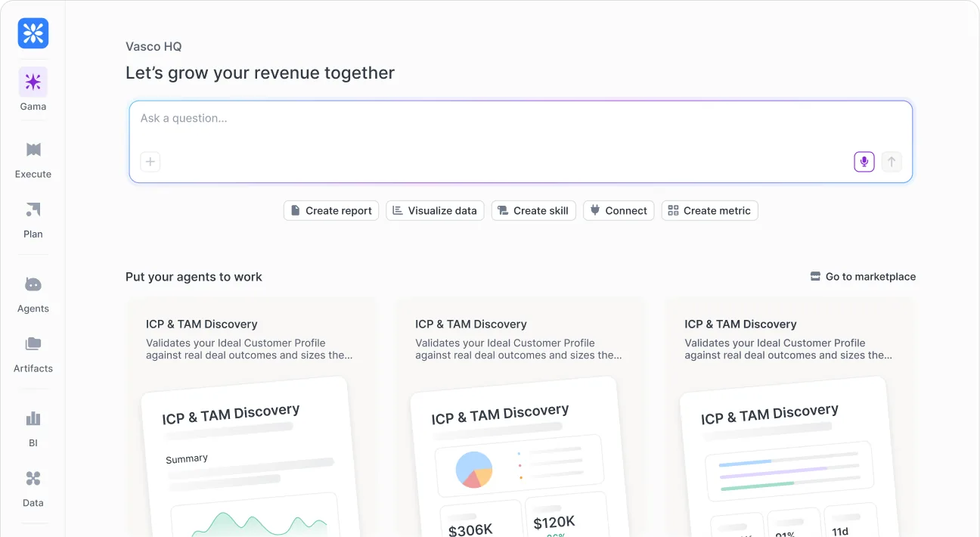Open the Plan section in sidebar

(33, 219)
